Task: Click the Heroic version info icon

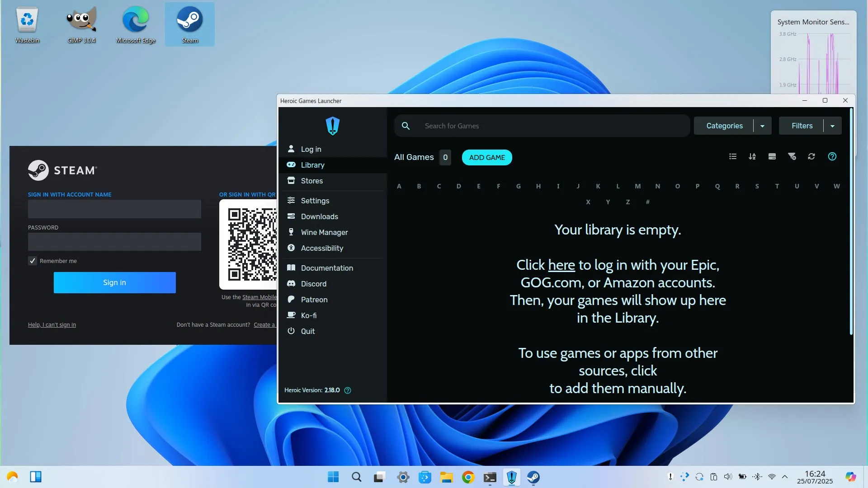Action: point(348,390)
